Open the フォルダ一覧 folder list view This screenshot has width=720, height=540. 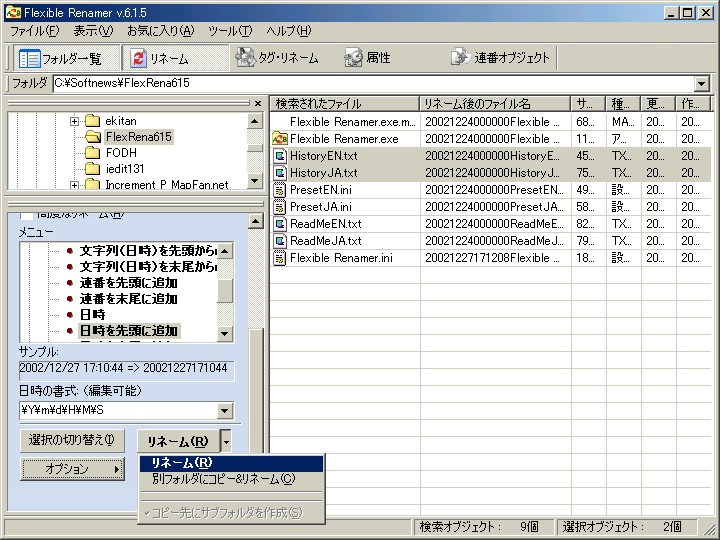coord(66,58)
